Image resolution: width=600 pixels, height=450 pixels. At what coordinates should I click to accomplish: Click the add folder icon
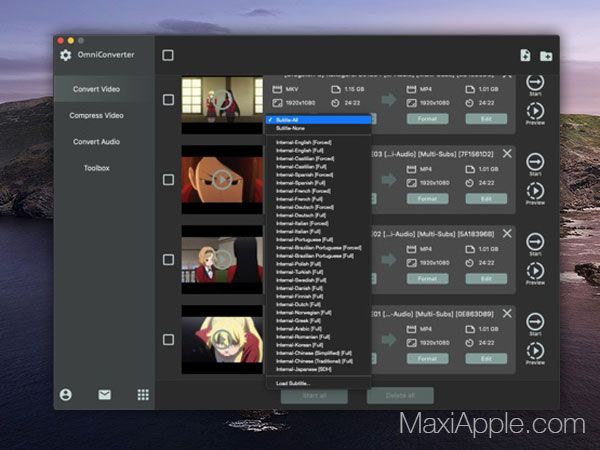tap(546, 56)
